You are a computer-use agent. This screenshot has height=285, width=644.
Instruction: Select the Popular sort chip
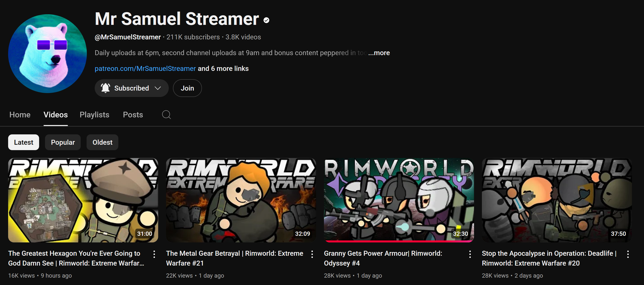63,142
